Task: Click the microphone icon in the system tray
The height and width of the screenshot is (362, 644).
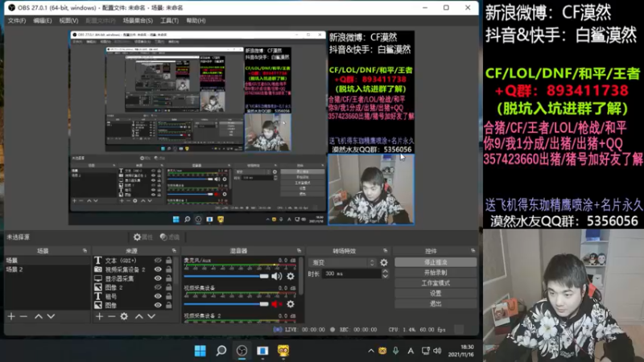Action: (395, 351)
